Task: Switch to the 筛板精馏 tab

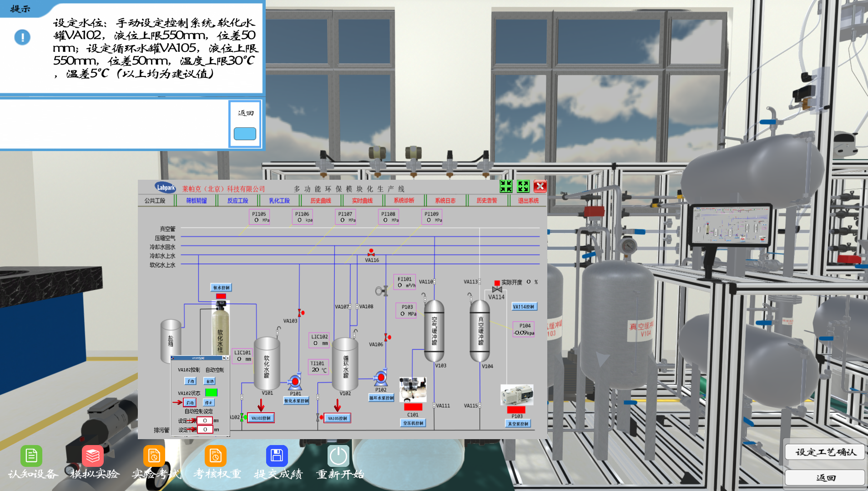Action: [196, 201]
